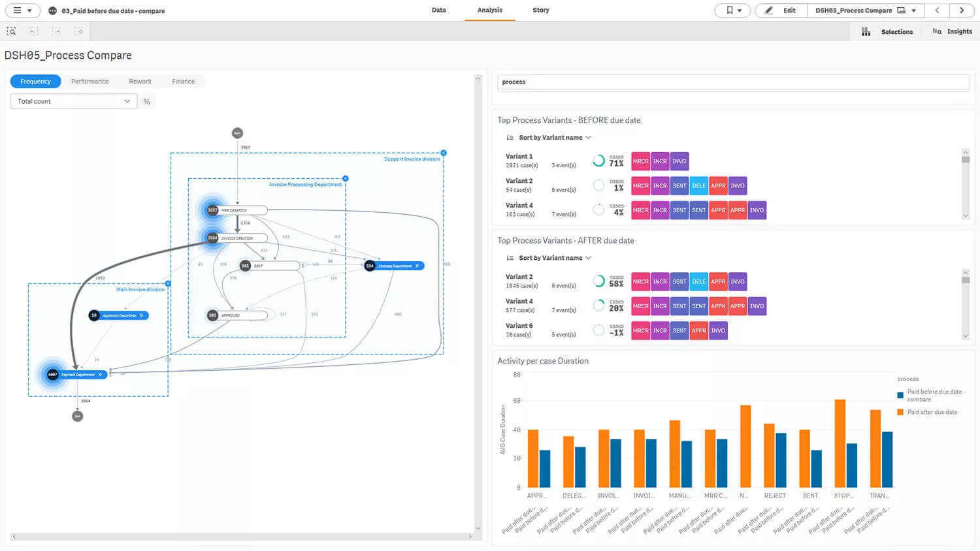The height and width of the screenshot is (551, 980).
Task: Click the start node of process graph
Action: [237, 133]
